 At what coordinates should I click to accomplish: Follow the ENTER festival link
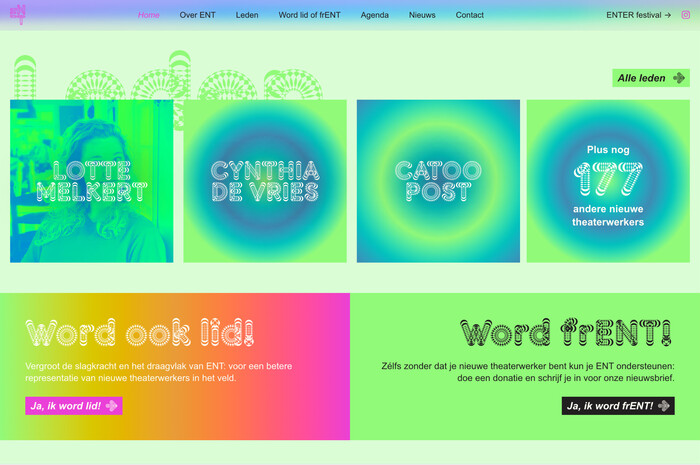tap(638, 15)
